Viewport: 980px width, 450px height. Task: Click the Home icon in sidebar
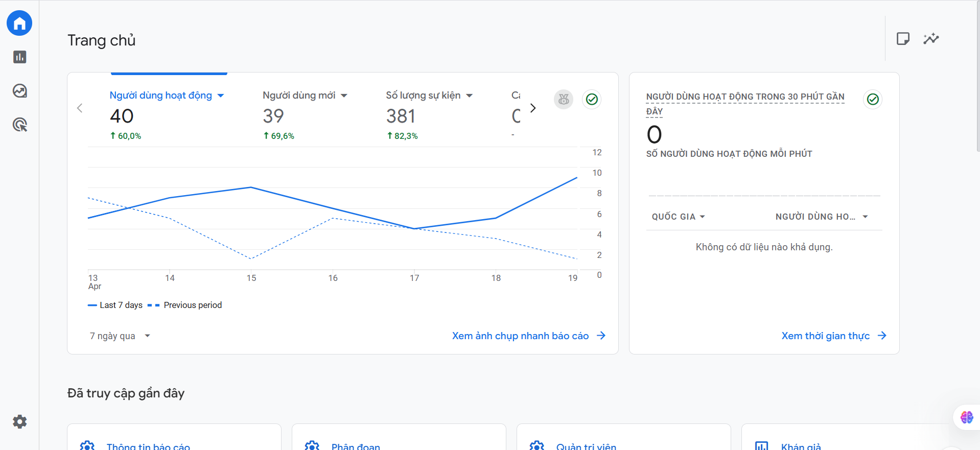click(19, 23)
